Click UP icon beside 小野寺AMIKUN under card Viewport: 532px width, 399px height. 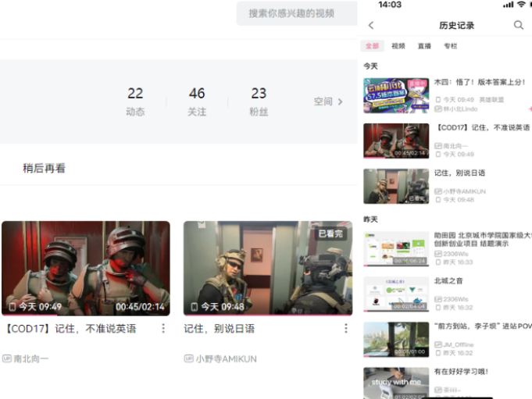point(188,358)
